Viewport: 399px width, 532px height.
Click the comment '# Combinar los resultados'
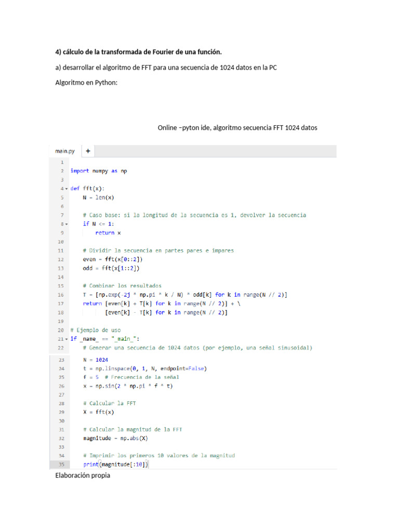(122, 286)
